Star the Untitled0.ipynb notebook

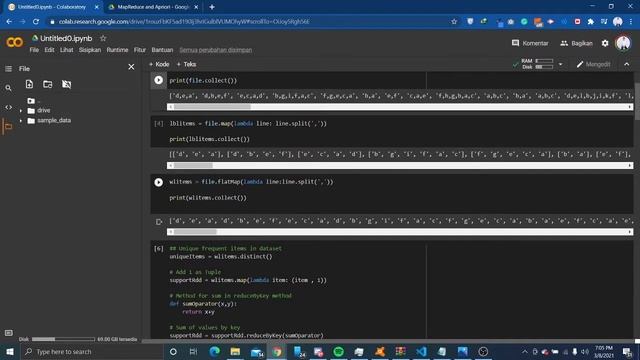(x=103, y=38)
